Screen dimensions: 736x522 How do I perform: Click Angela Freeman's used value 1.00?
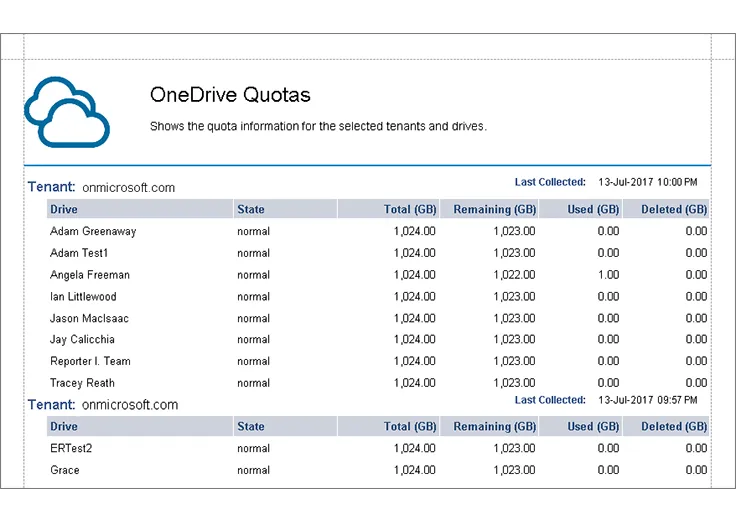[608, 275]
